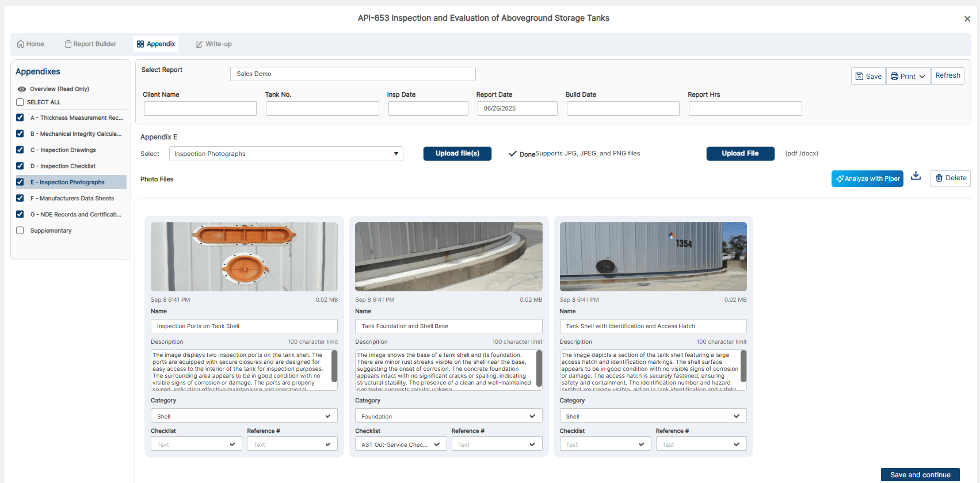This screenshot has height=483, width=980.
Task: Switch to the Write-up tab
Action: 213,44
